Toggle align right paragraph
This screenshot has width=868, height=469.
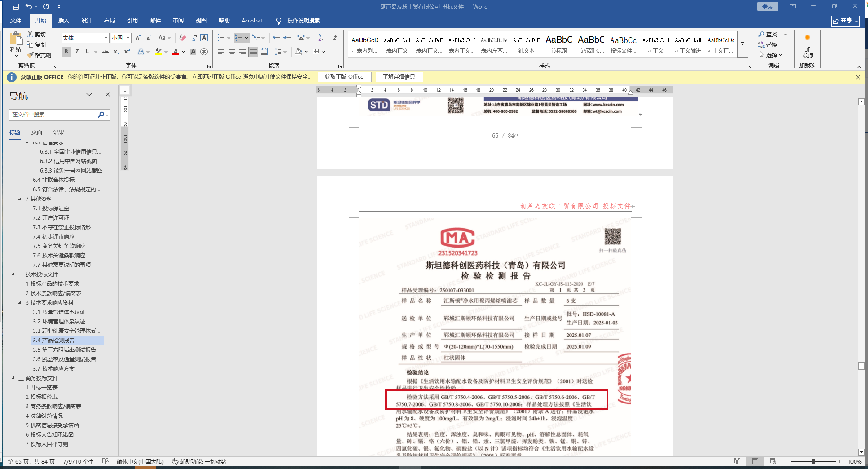pos(242,52)
